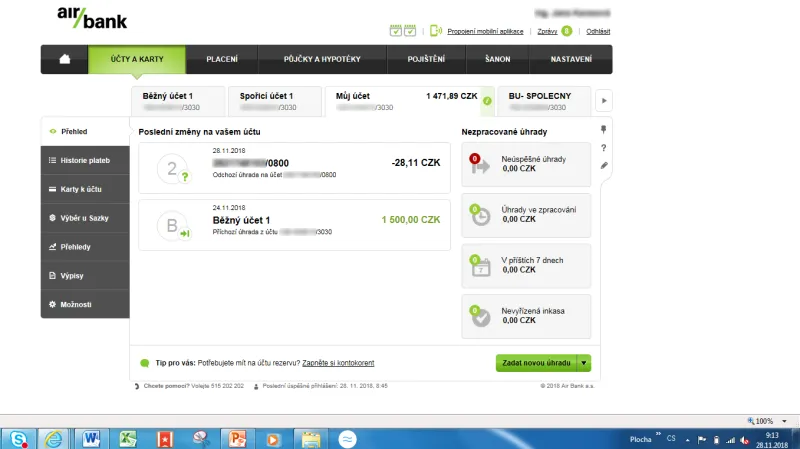The width and height of the screenshot is (800, 449).
Task: Click the pencil edit icon on right edge
Action: click(604, 166)
